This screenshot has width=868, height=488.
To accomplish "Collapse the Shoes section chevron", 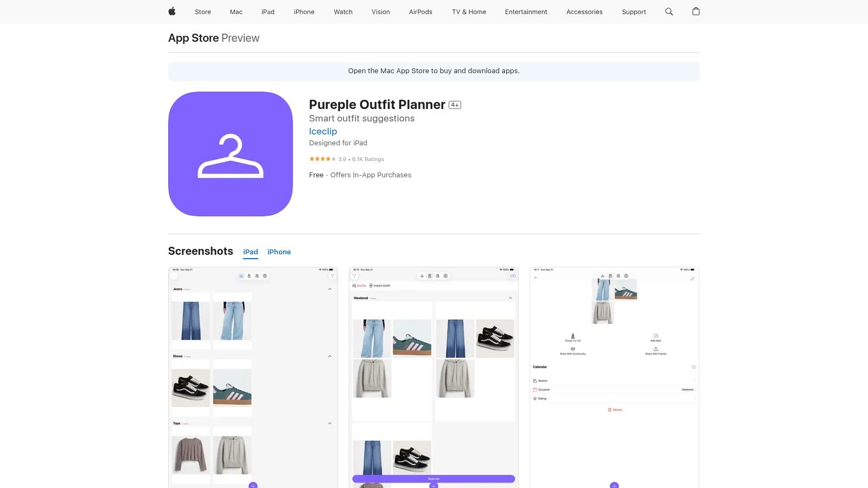I will click(330, 356).
